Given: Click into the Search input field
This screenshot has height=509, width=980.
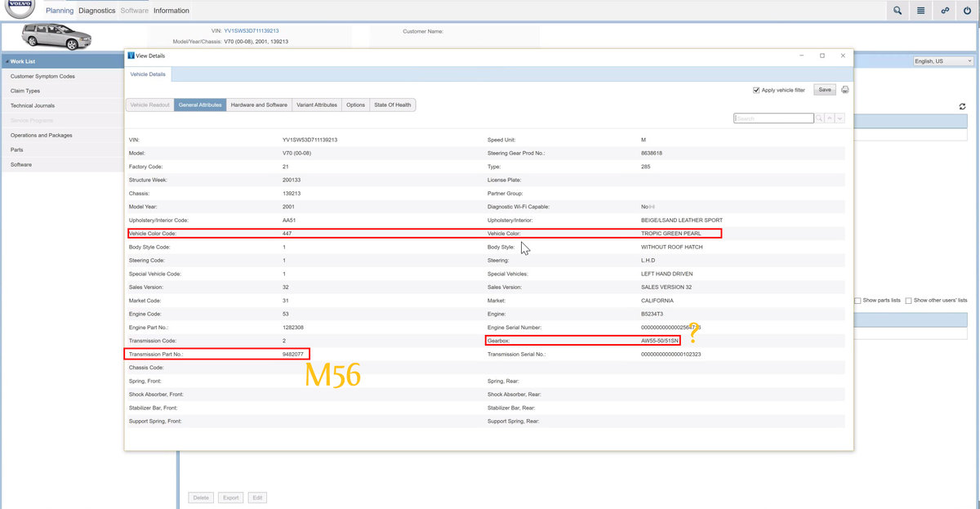Looking at the screenshot, I should (x=773, y=118).
